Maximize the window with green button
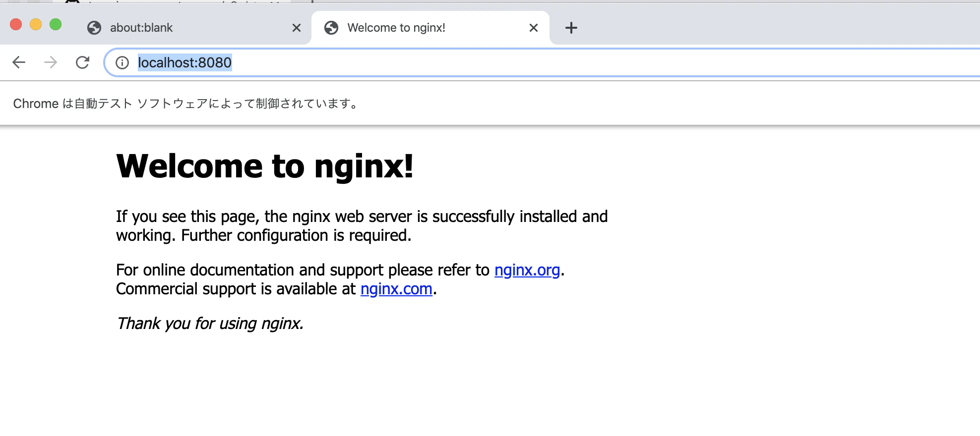The width and height of the screenshot is (980, 436). coord(56,24)
